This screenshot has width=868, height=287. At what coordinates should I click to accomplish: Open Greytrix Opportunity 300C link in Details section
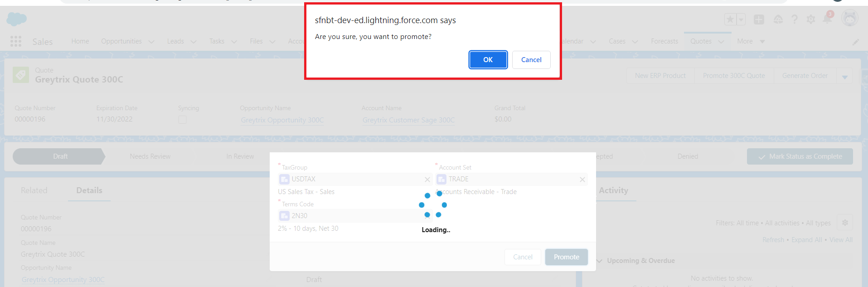tap(63, 280)
